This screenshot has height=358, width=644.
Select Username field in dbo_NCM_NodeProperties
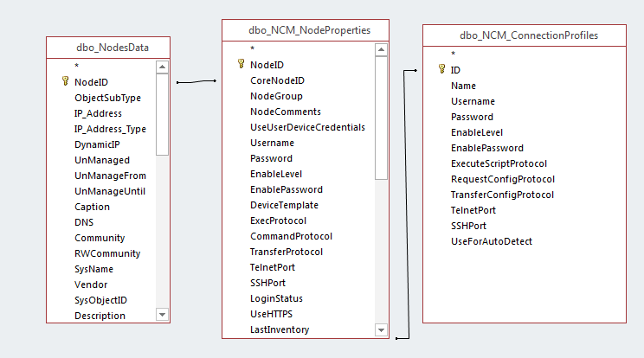point(272,144)
